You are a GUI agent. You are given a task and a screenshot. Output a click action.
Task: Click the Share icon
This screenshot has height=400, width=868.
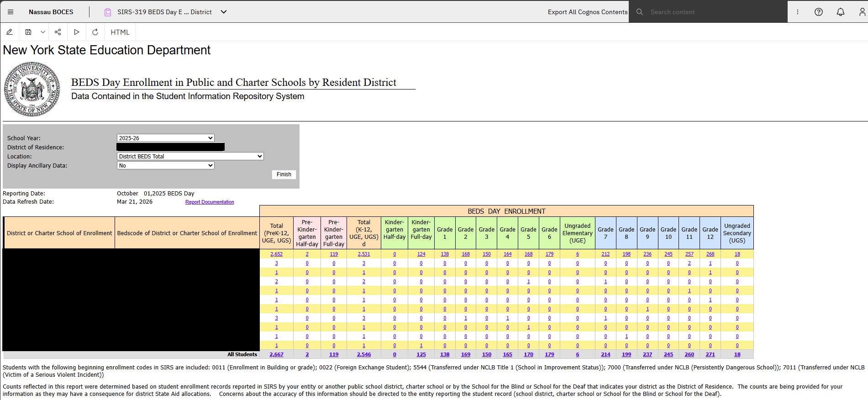click(58, 32)
